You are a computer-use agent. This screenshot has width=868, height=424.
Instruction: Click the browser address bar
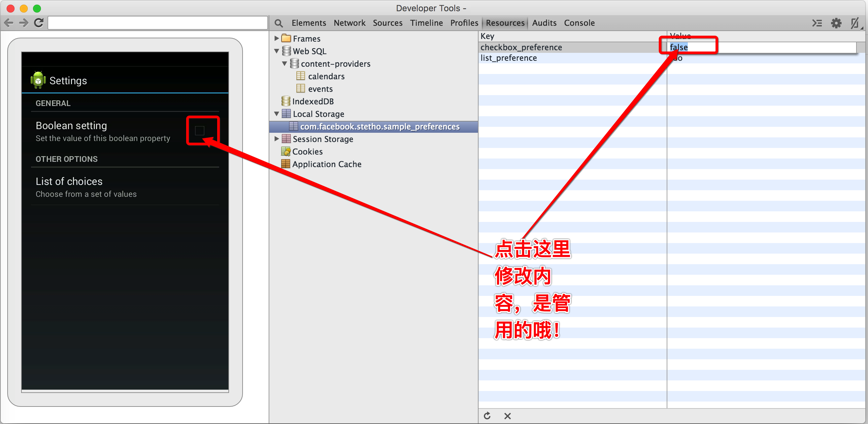[x=158, y=23]
